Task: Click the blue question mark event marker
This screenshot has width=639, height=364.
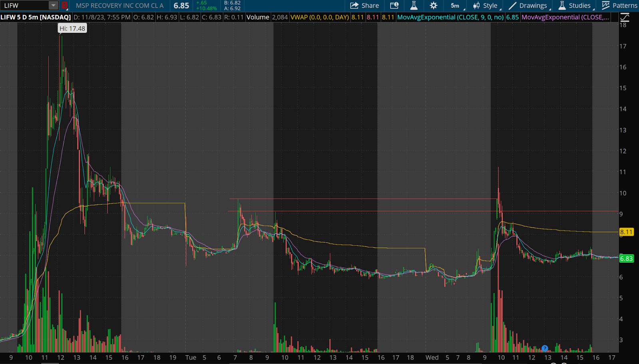Action: [545, 348]
